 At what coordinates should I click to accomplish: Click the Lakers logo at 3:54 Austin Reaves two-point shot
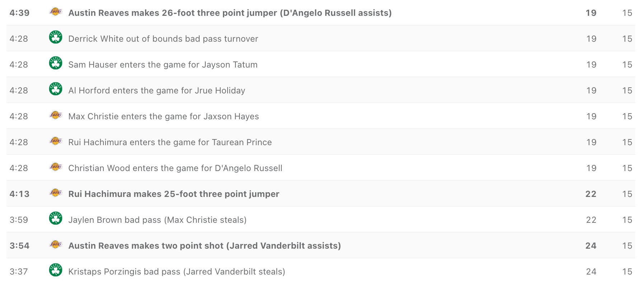pos(56,245)
